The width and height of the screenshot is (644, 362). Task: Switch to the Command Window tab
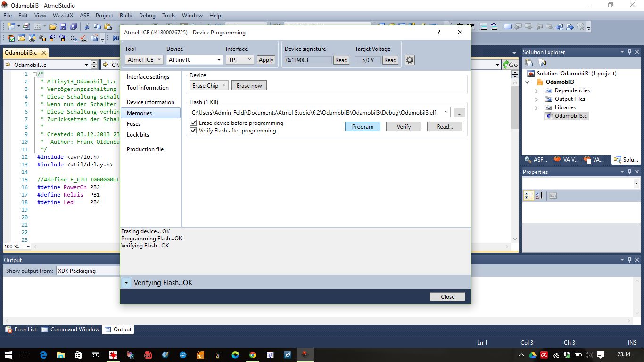71,329
